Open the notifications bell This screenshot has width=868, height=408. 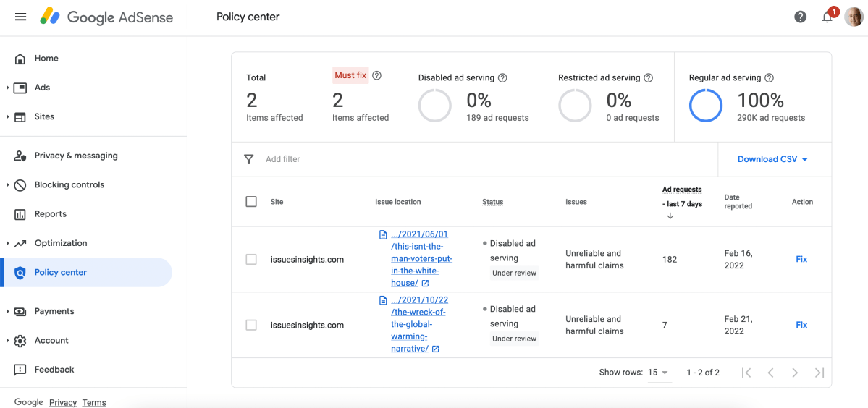point(827,17)
